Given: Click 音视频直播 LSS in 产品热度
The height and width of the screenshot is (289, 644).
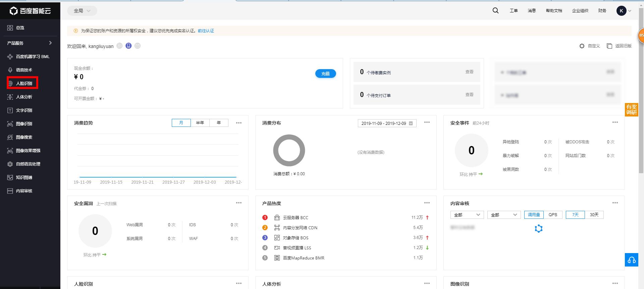Looking at the screenshot, I should point(297,248).
